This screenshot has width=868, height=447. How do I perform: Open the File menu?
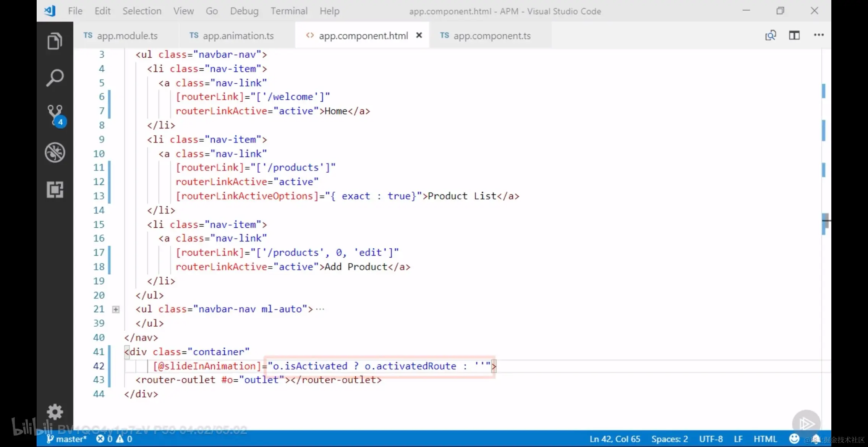coord(75,11)
